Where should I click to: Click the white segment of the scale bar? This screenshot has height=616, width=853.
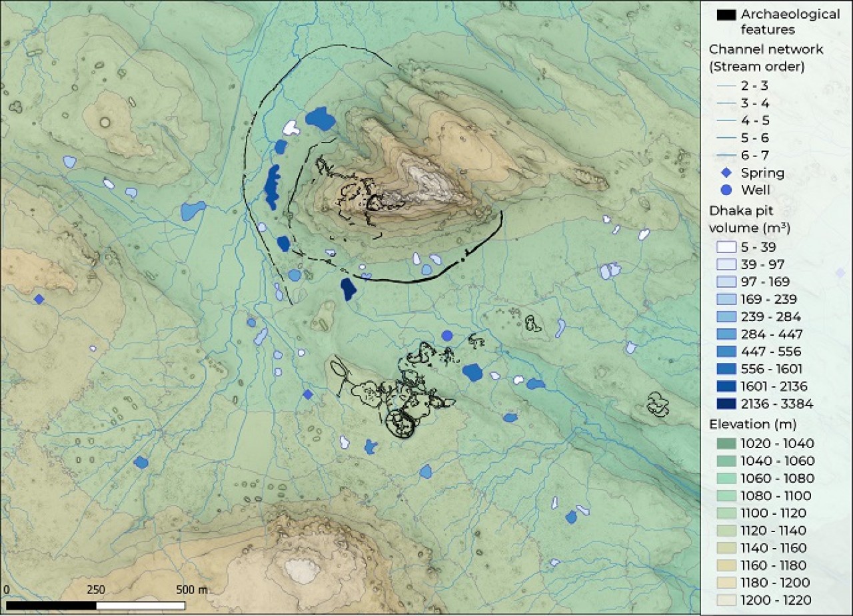coord(141,606)
